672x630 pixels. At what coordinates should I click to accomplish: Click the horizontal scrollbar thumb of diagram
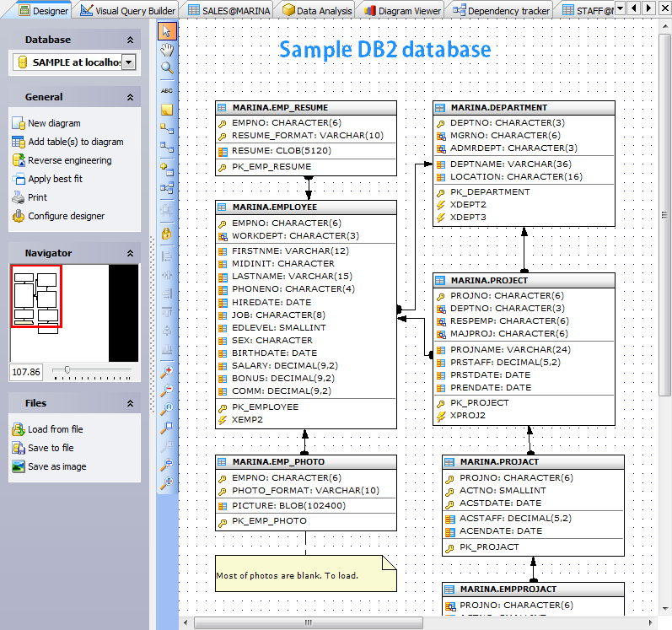308,622
